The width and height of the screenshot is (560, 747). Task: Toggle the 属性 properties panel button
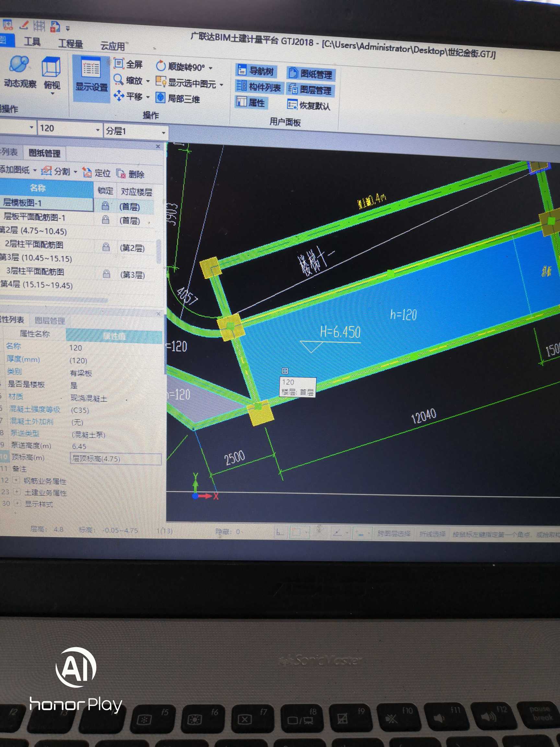pos(251,102)
